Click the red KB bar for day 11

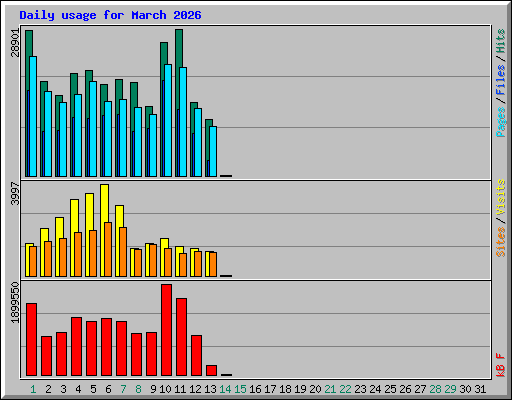click(x=182, y=337)
